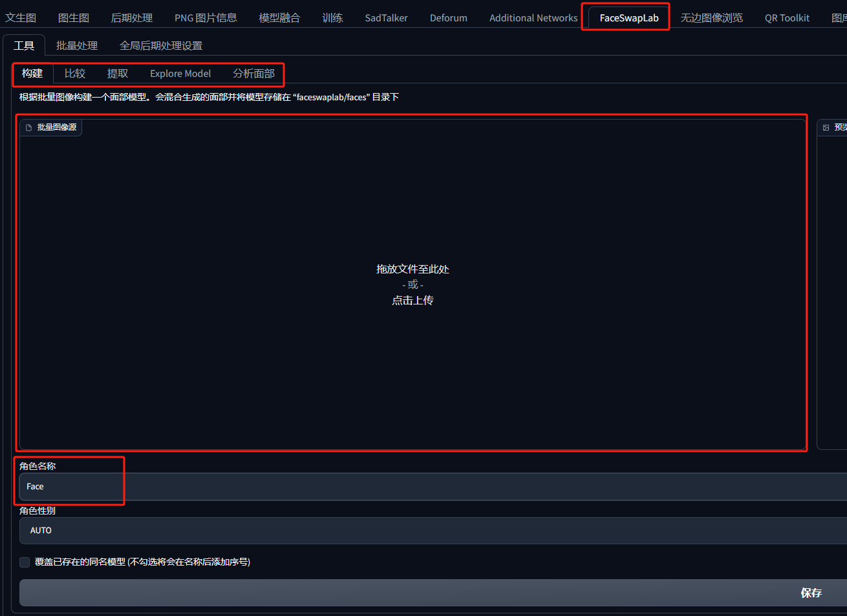Click the 预览 panel image icon
Screen dimensions: 847x616
tap(826, 127)
